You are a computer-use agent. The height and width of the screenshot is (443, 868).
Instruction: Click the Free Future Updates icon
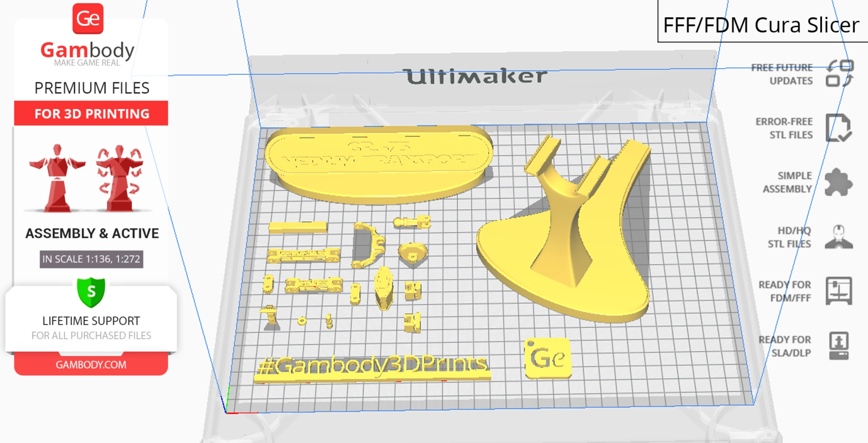click(x=841, y=74)
